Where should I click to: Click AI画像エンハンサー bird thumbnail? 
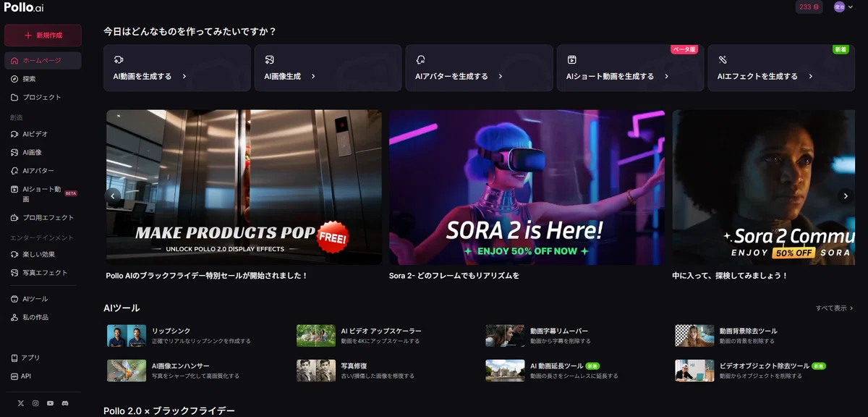[127, 371]
